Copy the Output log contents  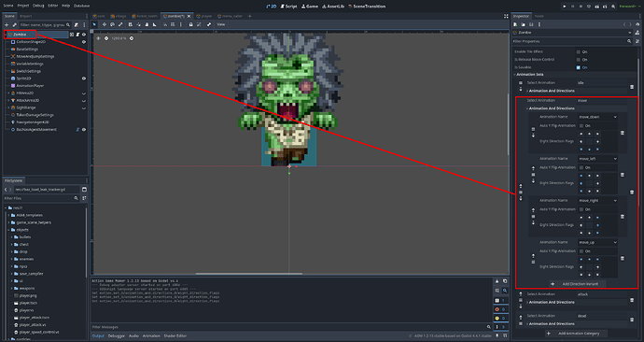505,281
